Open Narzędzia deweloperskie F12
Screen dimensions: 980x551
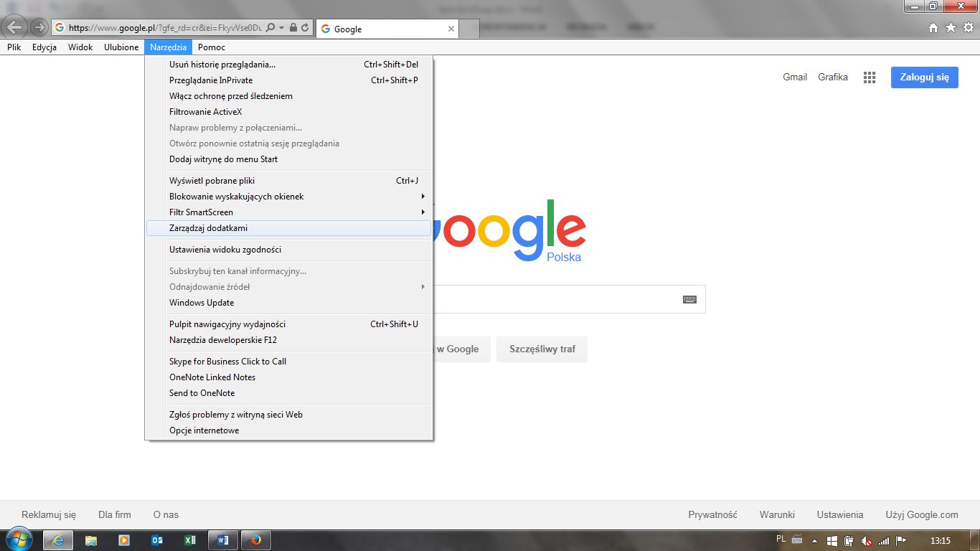tap(288, 340)
